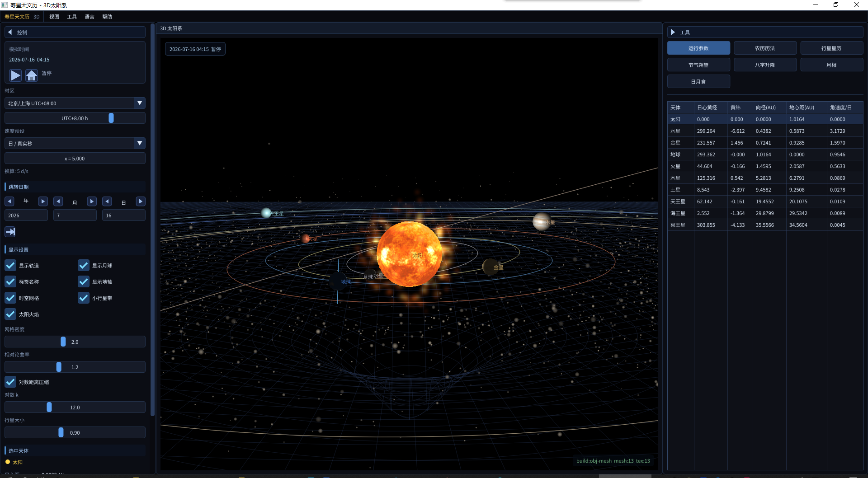Toggle the 小行星带 checkbox
Image resolution: width=868 pixels, height=478 pixels.
point(84,298)
